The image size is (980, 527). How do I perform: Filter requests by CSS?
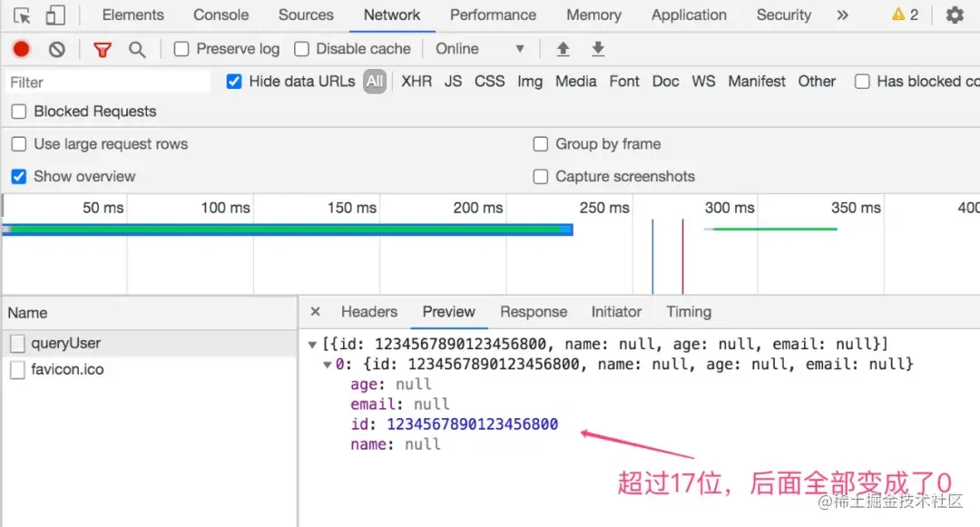point(489,81)
